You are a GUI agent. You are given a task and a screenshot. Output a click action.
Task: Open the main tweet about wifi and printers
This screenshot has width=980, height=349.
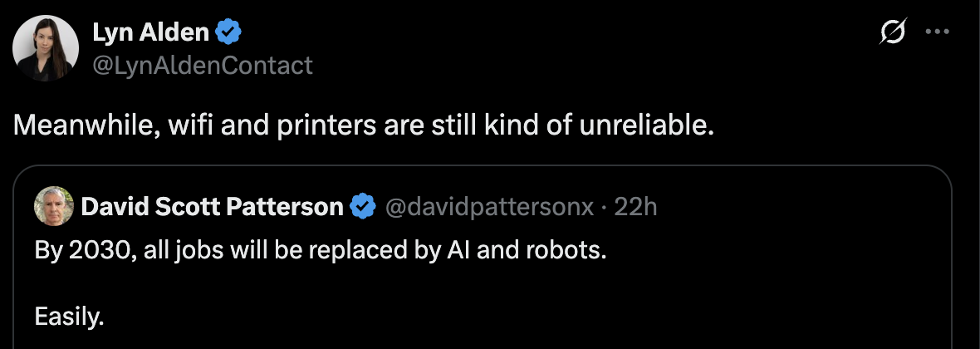(x=363, y=126)
